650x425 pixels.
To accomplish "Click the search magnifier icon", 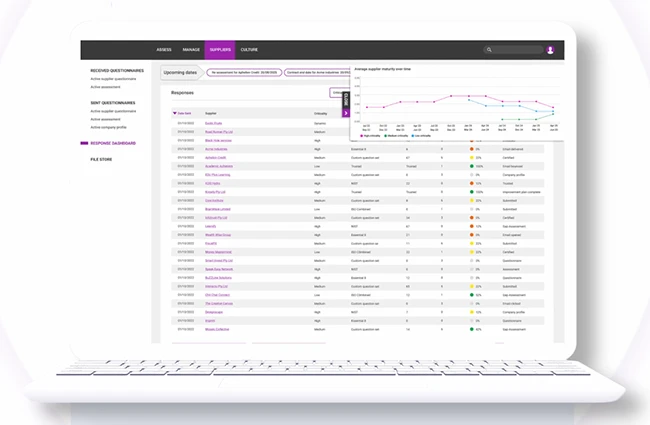I will point(489,49).
